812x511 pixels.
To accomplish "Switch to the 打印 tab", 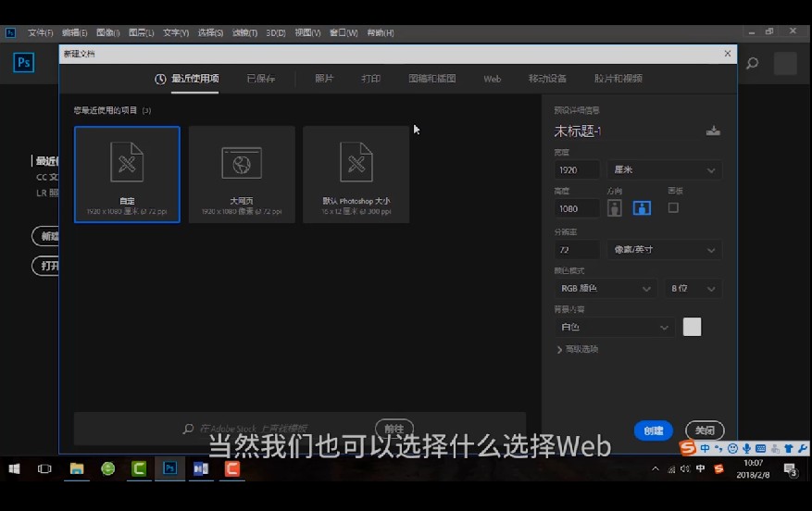I will click(370, 79).
